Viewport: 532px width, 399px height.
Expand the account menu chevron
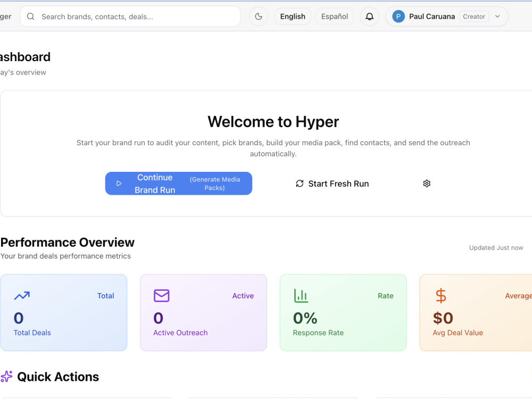click(497, 16)
